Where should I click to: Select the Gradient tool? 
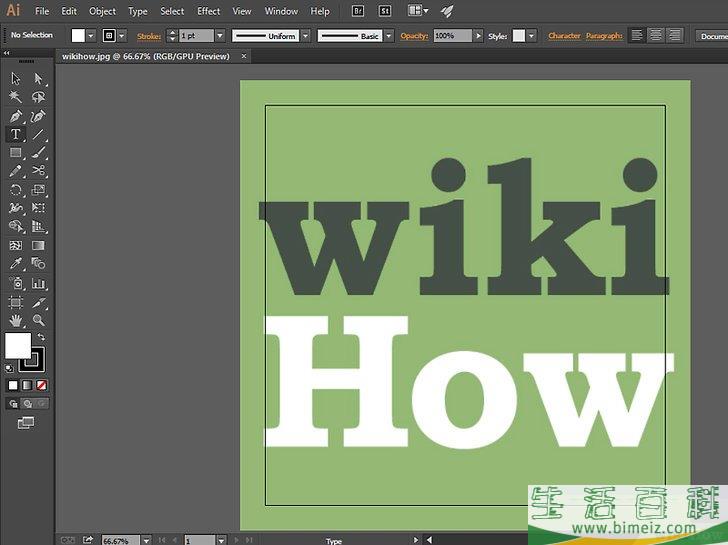click(38, 246)
